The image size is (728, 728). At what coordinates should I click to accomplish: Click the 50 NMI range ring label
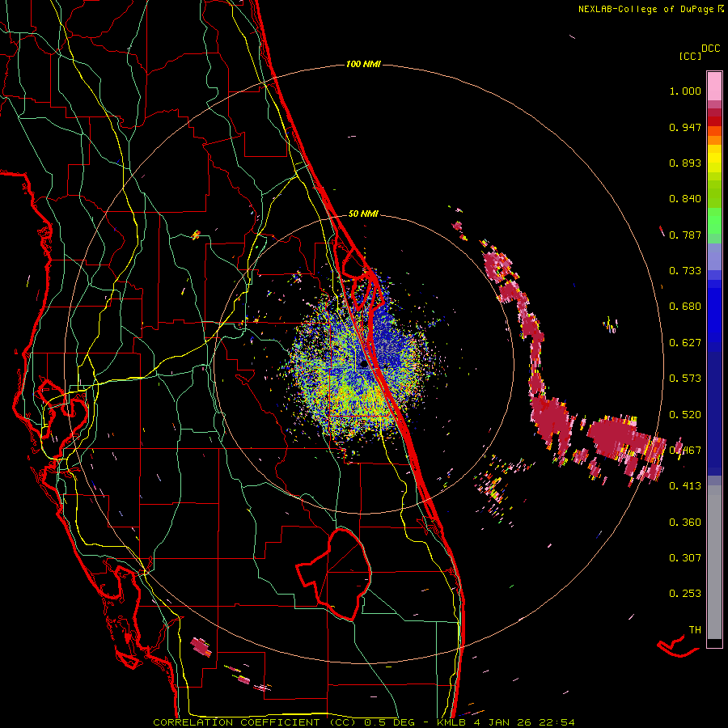tap(363, 214)
